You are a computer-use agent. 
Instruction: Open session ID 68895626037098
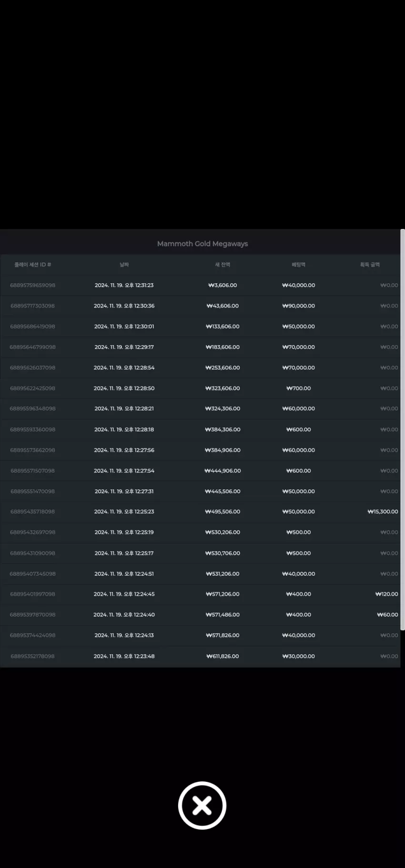[32, 368]
